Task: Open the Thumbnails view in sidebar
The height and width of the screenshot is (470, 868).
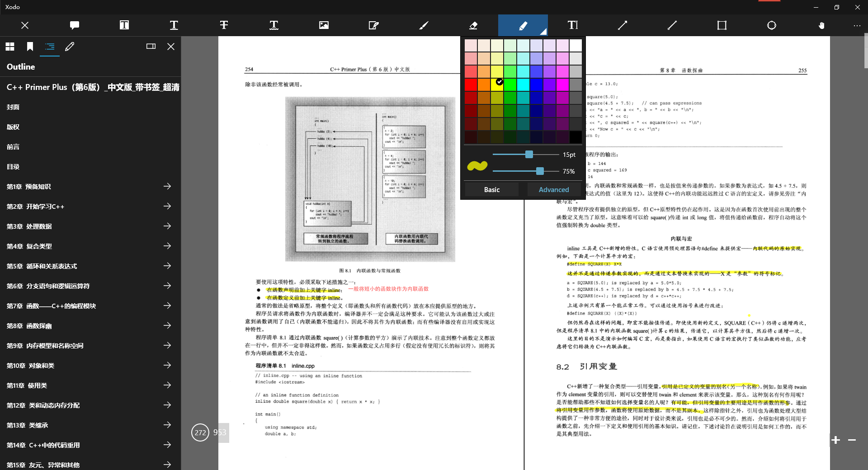Action: (x=10, y=47)
